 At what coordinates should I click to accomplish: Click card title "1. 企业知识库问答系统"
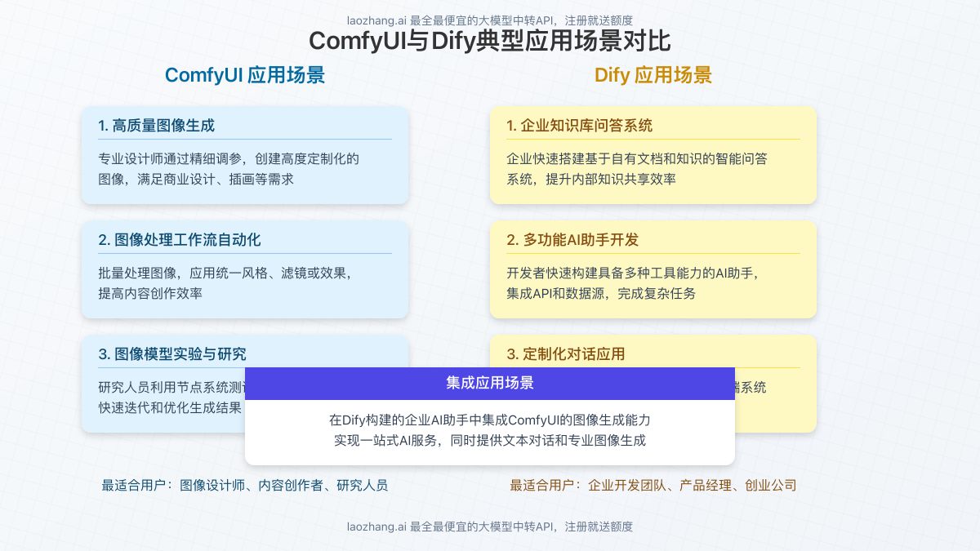tap(579, 126)
